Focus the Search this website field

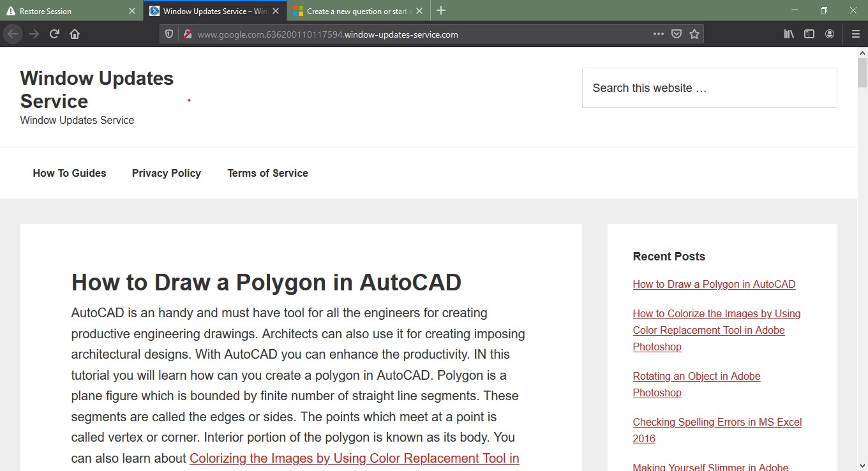(x=709, y=88)
